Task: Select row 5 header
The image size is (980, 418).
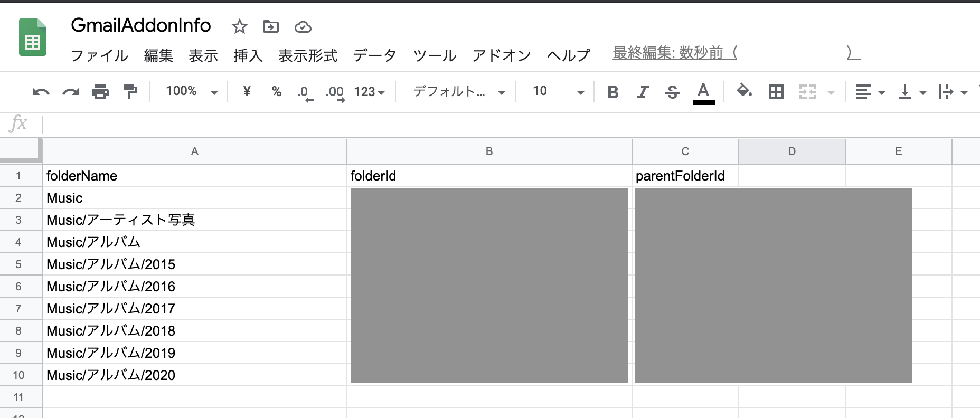Action: pyautogui.click(x=21, y=264)
